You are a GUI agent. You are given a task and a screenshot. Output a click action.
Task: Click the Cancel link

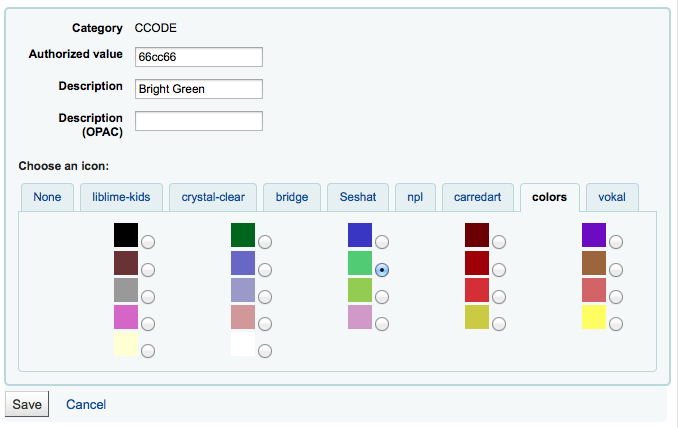pos(86,404)
